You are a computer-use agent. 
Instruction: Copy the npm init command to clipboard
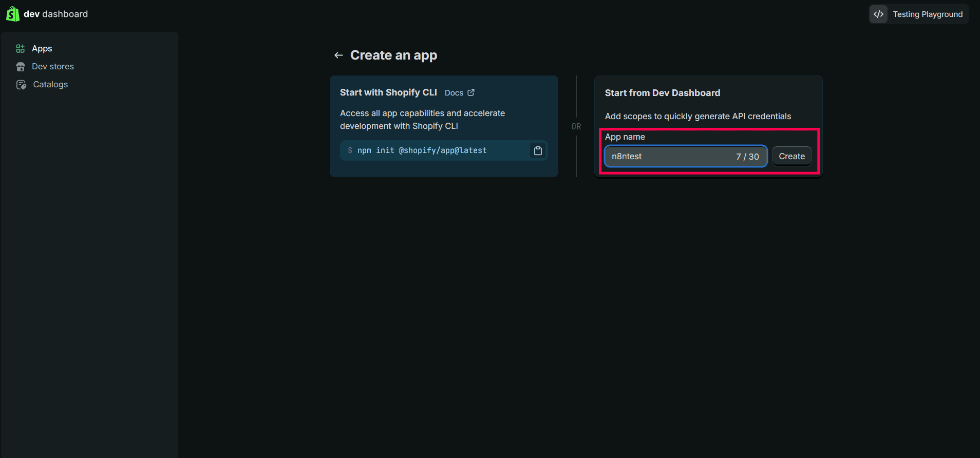point(538,151)
